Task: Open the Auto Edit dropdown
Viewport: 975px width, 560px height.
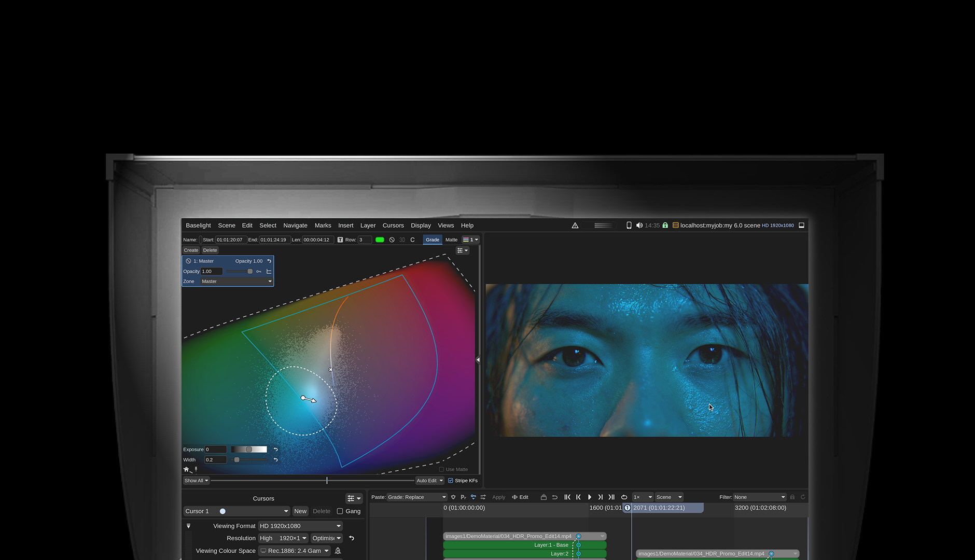Action: [x=430, y=481]
